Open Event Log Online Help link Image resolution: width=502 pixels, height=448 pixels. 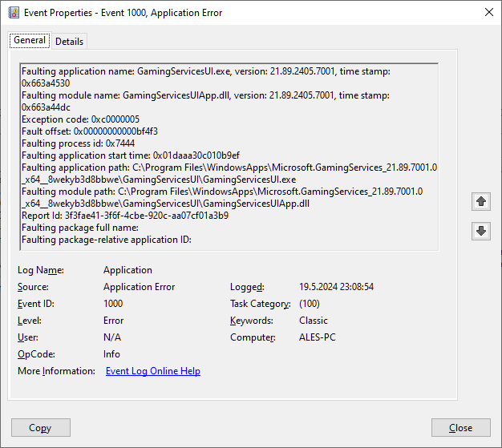[153, 371]
